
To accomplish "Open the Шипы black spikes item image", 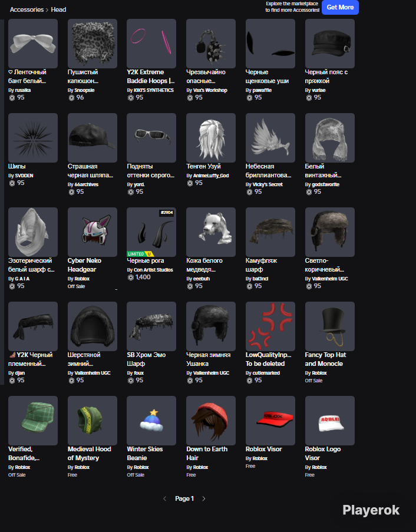I will coord(33,138).
